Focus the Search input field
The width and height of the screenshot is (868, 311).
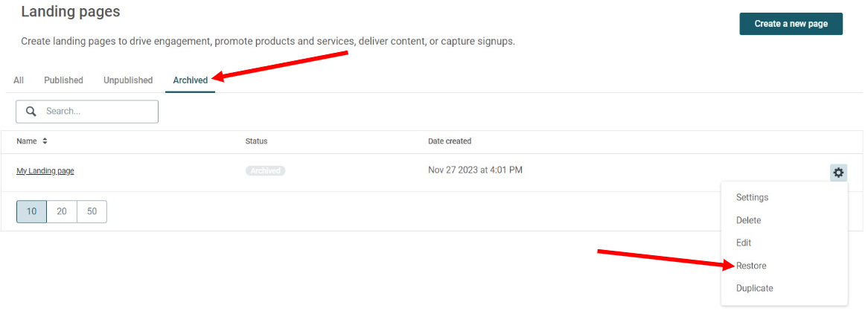click(87, 111)
